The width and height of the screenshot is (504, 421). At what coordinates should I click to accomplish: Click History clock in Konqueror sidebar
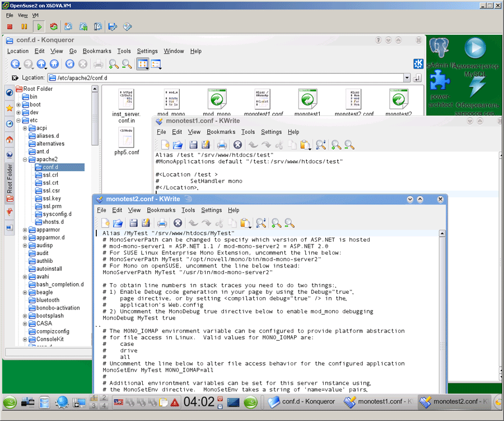pyautogui.click(x=10, y=123)
